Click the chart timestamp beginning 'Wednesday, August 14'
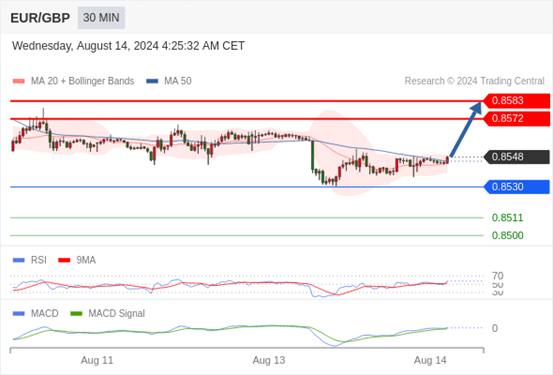The width and height of the screenshot is (553, 375). tap(128, 46)
